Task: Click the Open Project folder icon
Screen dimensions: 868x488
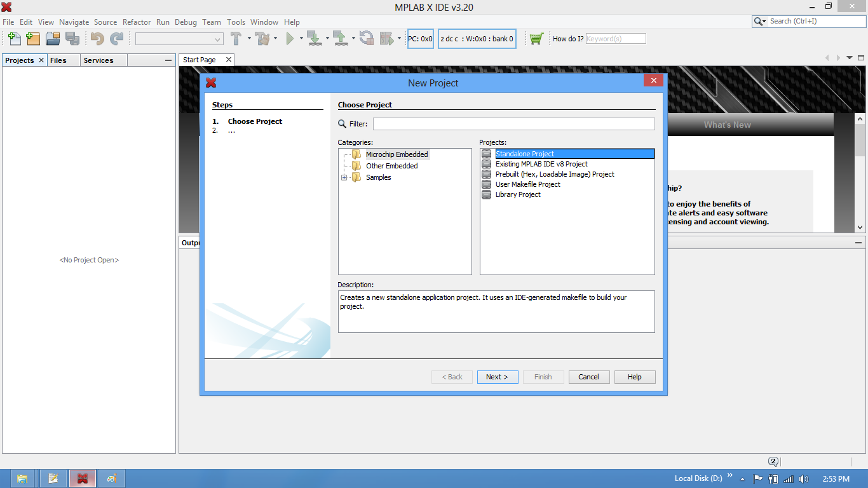Action: 53,39
